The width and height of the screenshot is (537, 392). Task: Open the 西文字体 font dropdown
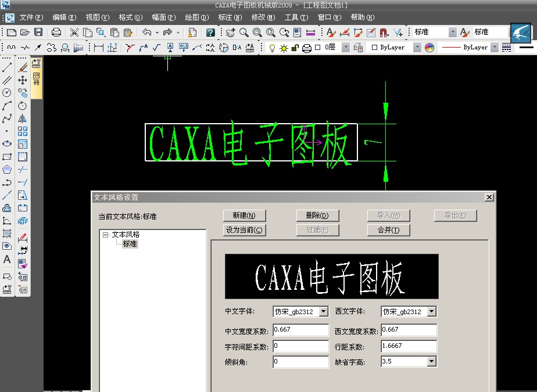click(431, 311)
